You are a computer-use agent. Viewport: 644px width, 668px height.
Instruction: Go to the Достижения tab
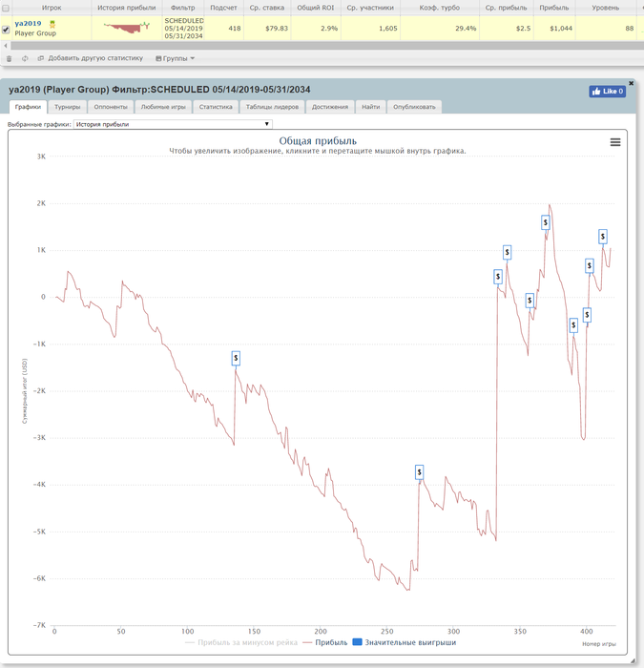330,107
